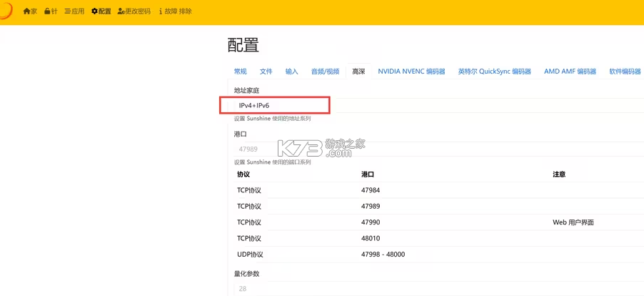The image size is (644, 296).
Task: Select the 高深 tab
Action: point(358,71)
